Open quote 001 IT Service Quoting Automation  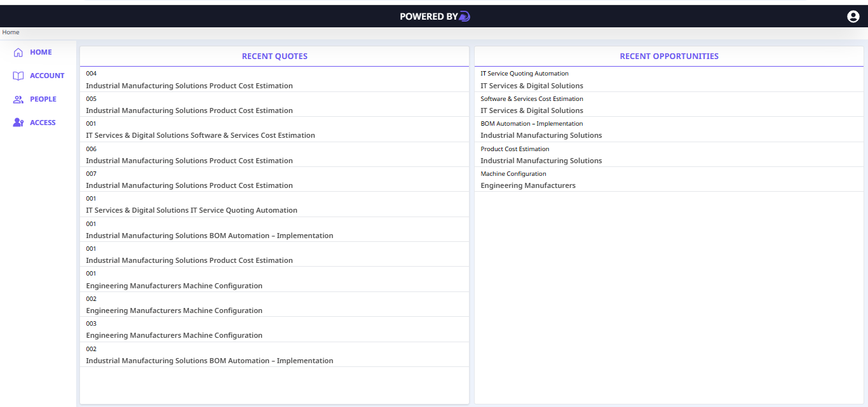(191, 210)
